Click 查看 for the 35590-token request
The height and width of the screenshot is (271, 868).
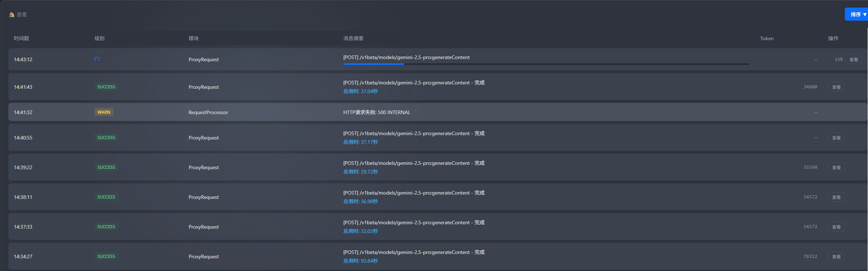836,167
